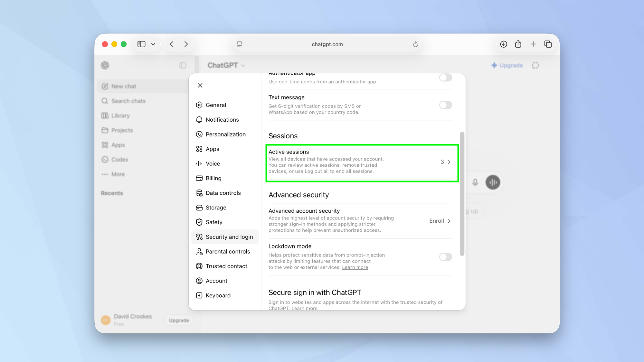Click the chatgpt.com address bar

click(327, 44)
